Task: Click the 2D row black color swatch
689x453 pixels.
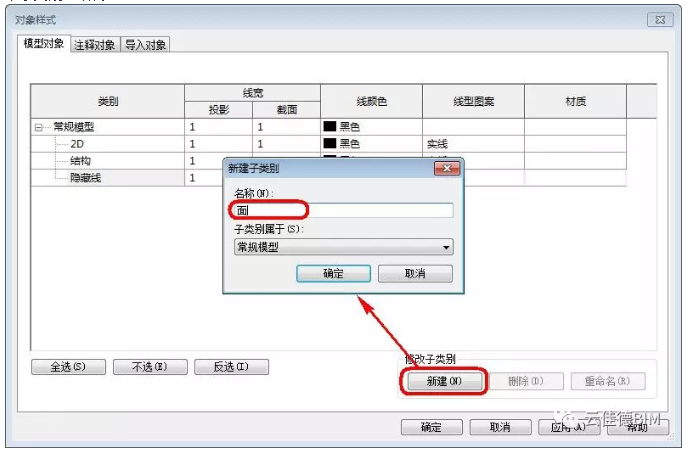Action: pos(329,144)
